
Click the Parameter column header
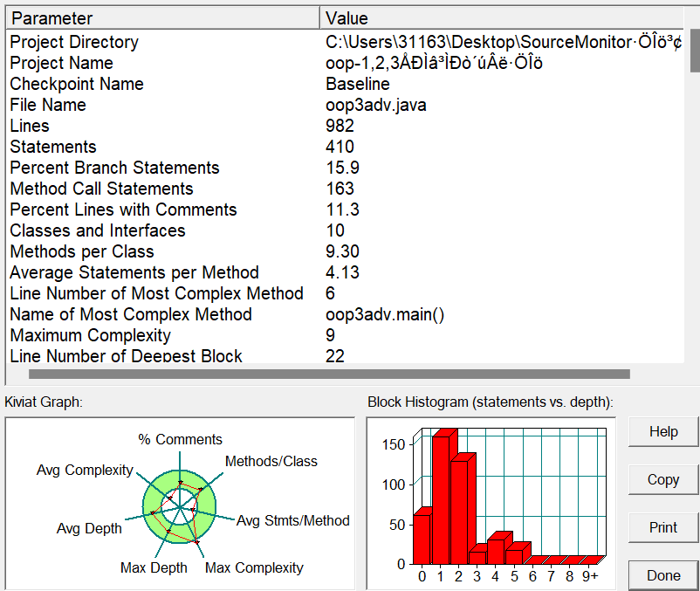coord(161,18)
